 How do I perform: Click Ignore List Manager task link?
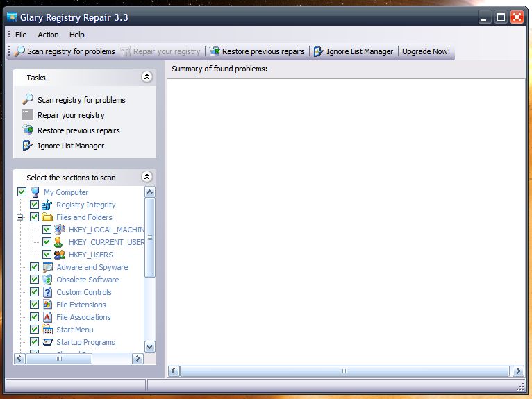(x=71, y=146)
